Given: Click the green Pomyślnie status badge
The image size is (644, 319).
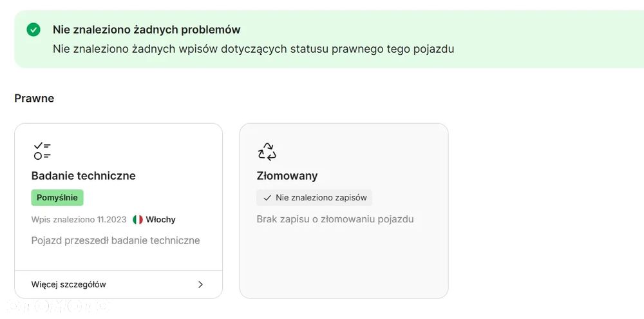Looking at the screenshot, I should click(x=57, y=197).
